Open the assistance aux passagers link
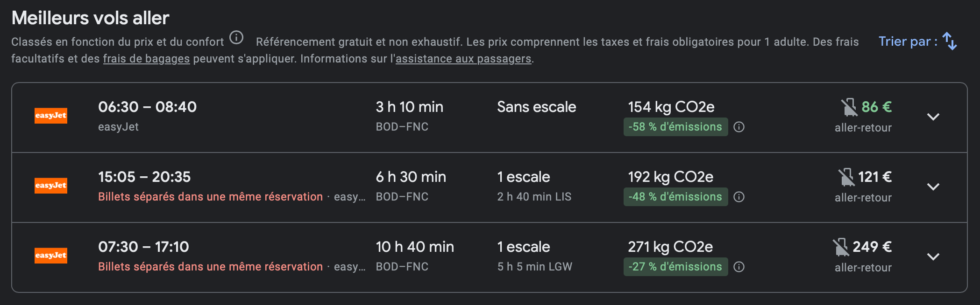Image resolution: width=980 pixels, height=305 pixels. [x=463, y=59]
